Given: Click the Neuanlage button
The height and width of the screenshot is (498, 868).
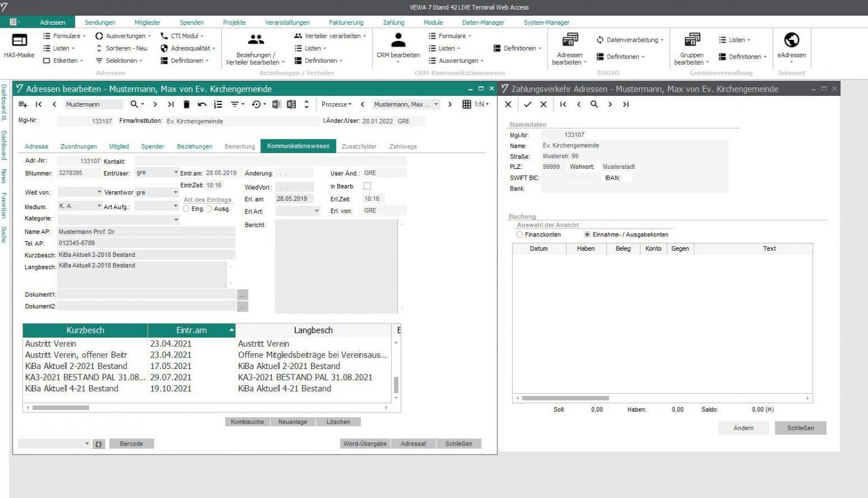Looking at the screenshot, I should [x=294, y=422].
